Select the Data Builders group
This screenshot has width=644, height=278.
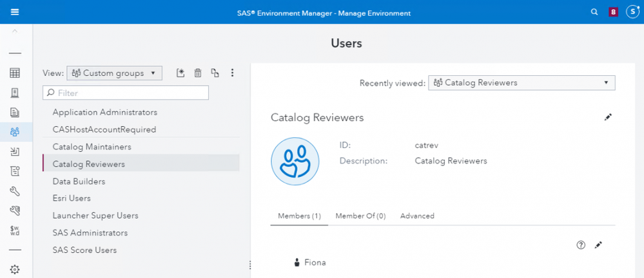pos(79,181)
